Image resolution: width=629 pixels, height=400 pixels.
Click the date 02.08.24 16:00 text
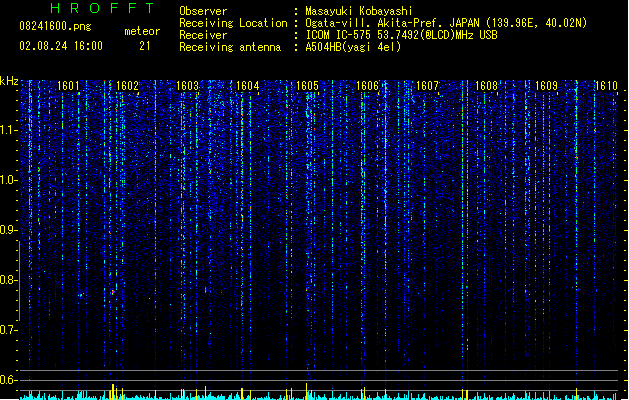pos(61,46)
